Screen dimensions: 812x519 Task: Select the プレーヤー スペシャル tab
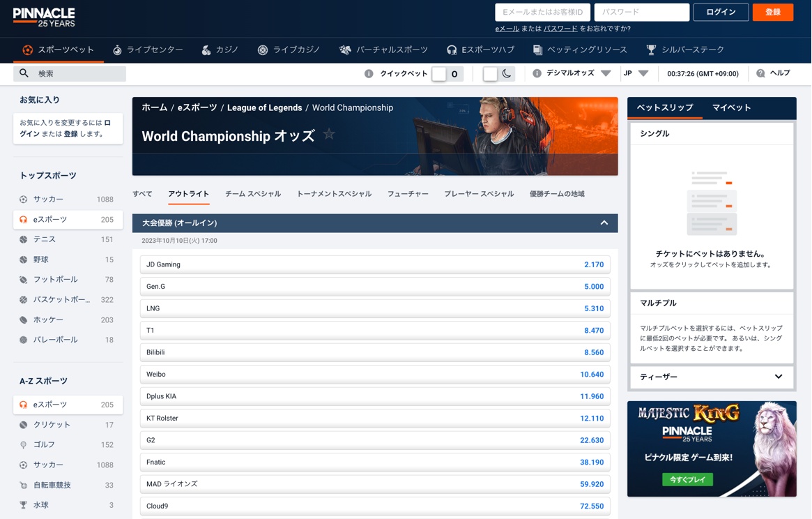[479, 194]
